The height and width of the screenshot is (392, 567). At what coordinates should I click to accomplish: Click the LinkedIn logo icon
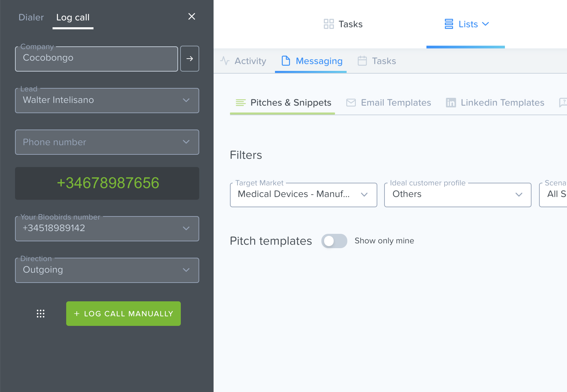pos(451,103)
